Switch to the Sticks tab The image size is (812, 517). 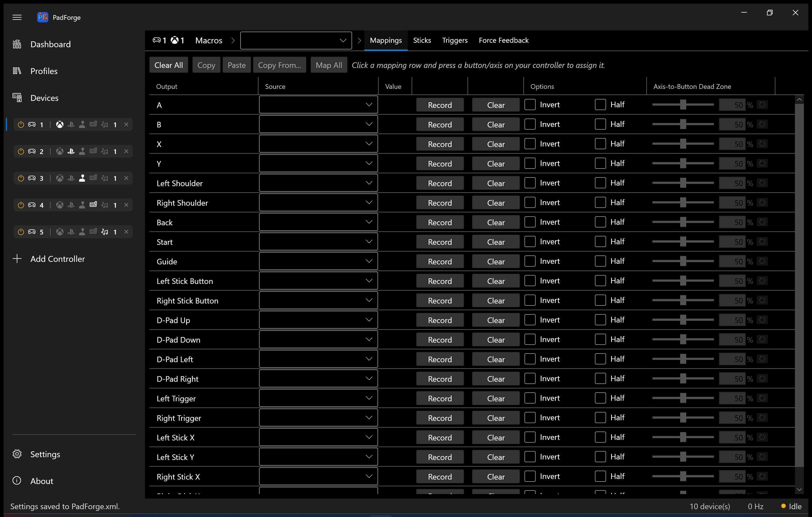422,40
